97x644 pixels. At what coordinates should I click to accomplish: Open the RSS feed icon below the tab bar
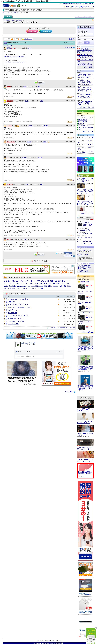tap(93, 20)
